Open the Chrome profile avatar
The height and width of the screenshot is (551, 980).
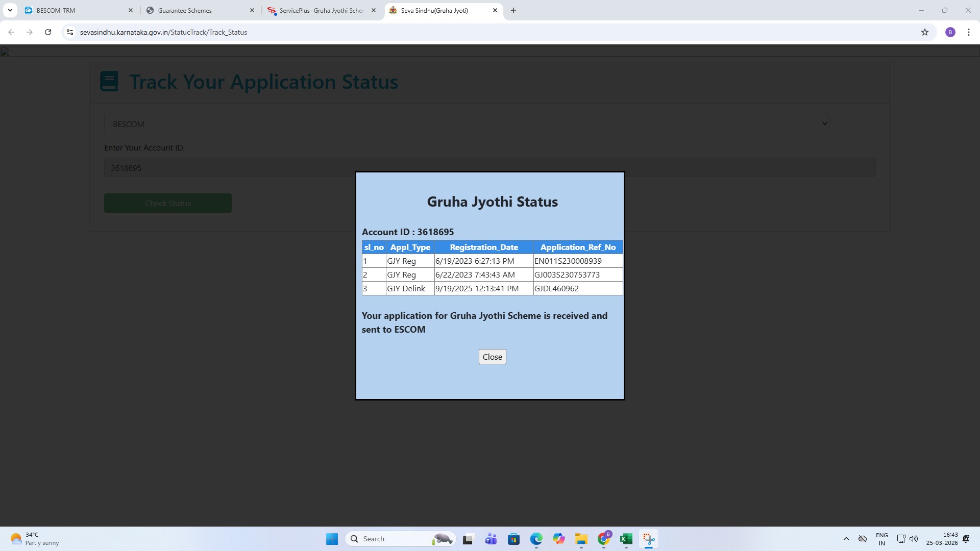pos(950,32)
